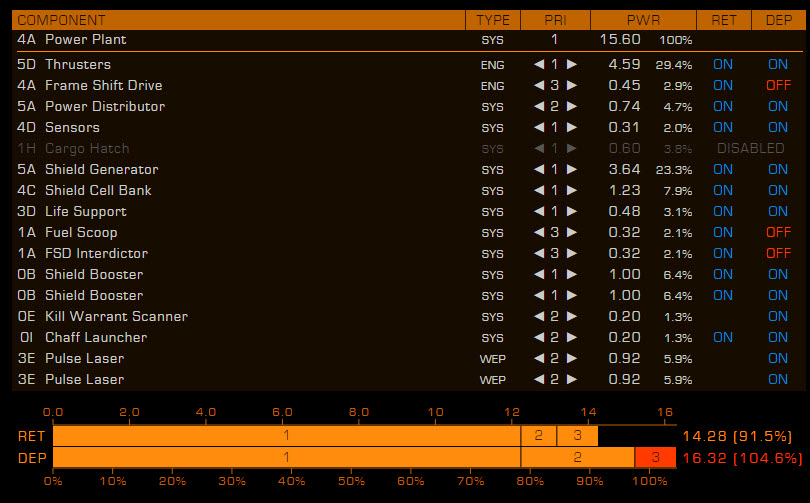Toggle Frame Shift Drive deployed OFF state
810x503 pixels.
coord(778,85)
